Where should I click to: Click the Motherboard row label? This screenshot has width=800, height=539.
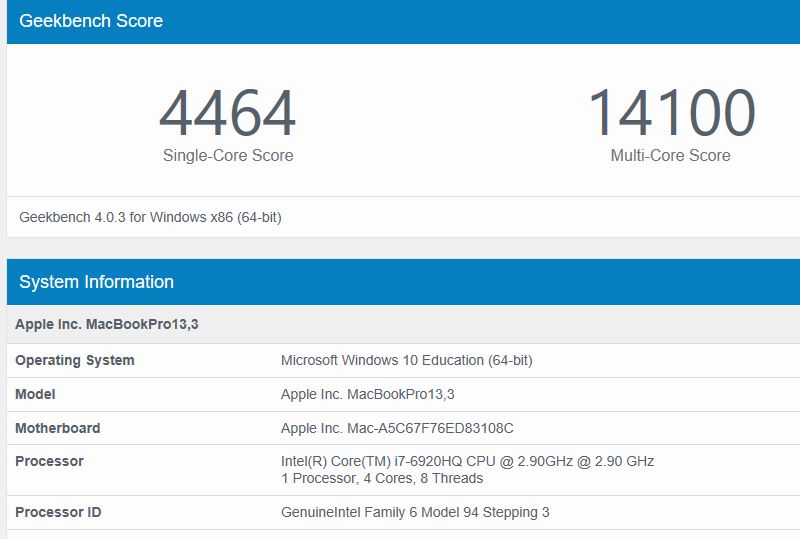coord(58,428)
